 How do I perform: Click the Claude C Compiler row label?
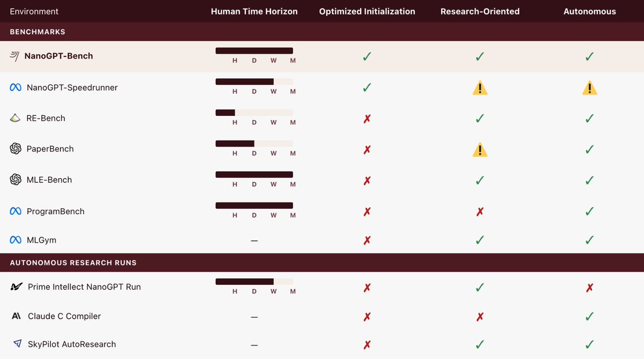64,317
